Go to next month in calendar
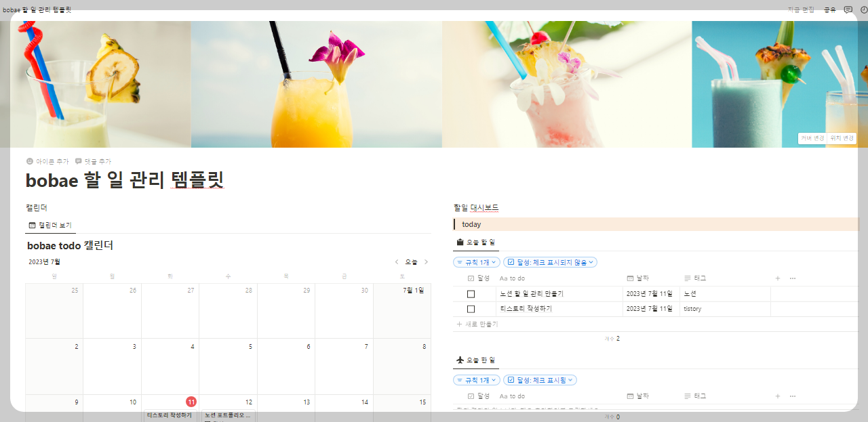The image size is (868, 422). tap(426, 262)
